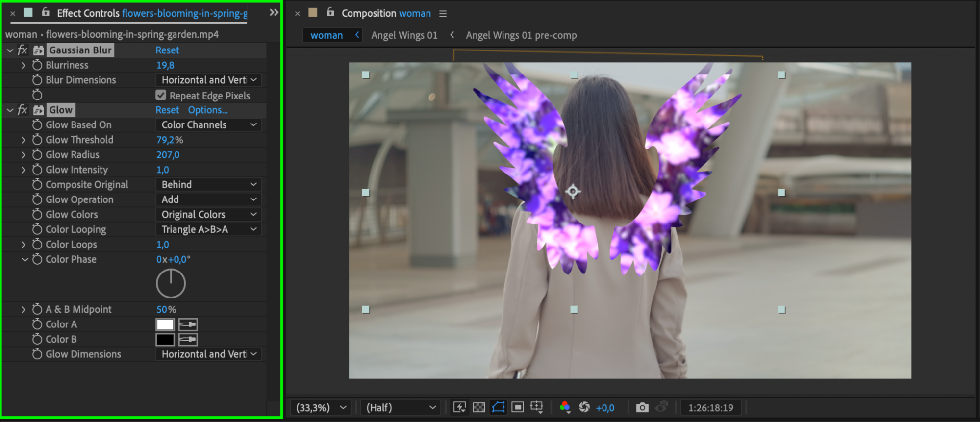
Task: Open the Composite Original dropdown
Action: 208,185
